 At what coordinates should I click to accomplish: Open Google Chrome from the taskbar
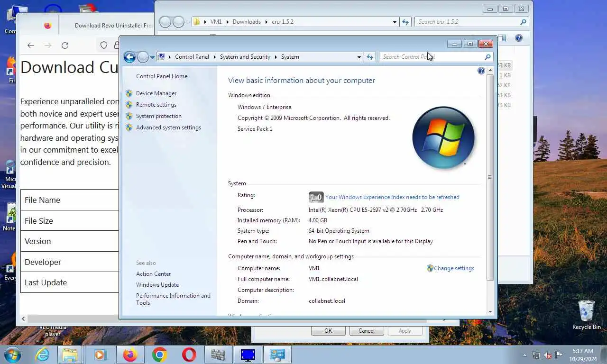[159, 355]
